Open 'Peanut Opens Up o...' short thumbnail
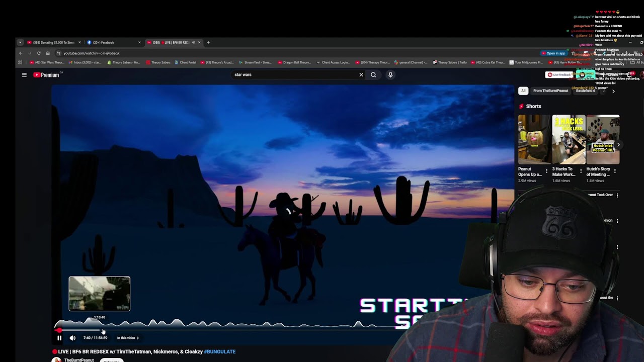 click(534, 140)
